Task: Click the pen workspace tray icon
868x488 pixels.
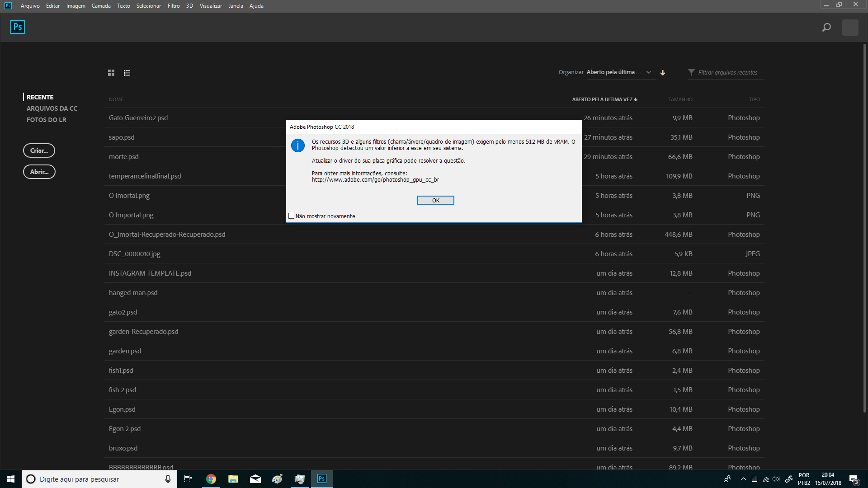Action: pos(789,479)
